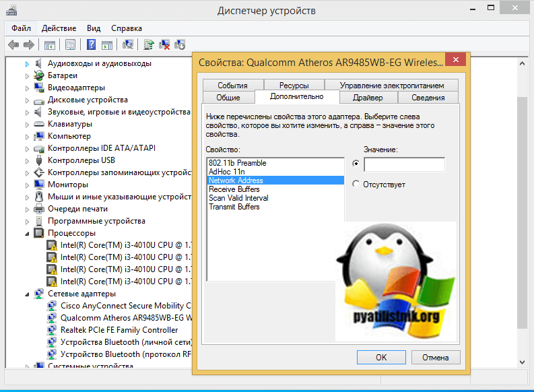The width and height of the screenshot is (534, 392).
Task: Select Qualcomm Atheros AR9485WB-EG tree item
Action: 126,318
